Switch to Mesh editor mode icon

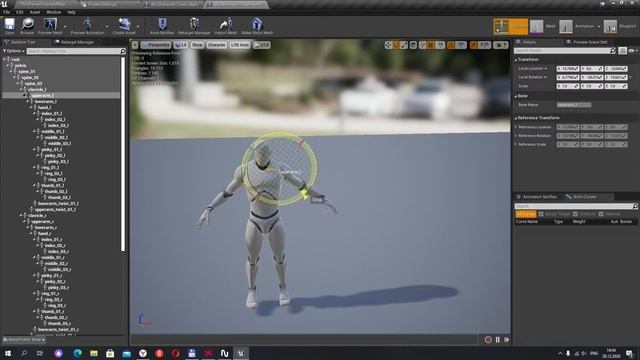536,27
